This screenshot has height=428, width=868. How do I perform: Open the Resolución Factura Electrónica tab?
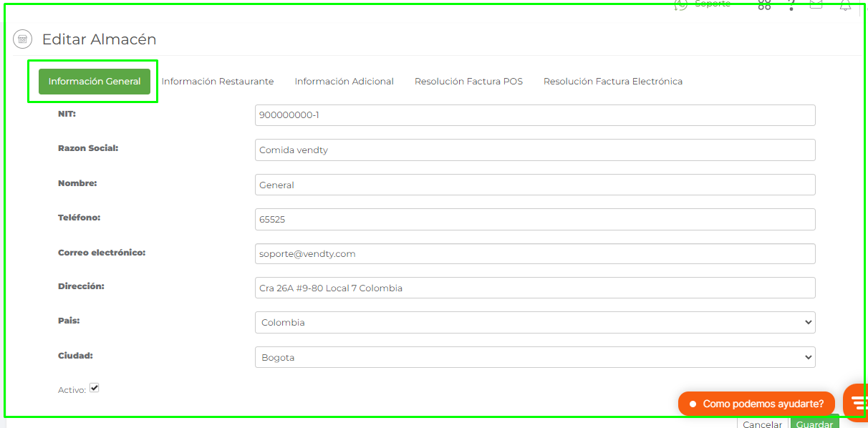click(x=613, y=82)
